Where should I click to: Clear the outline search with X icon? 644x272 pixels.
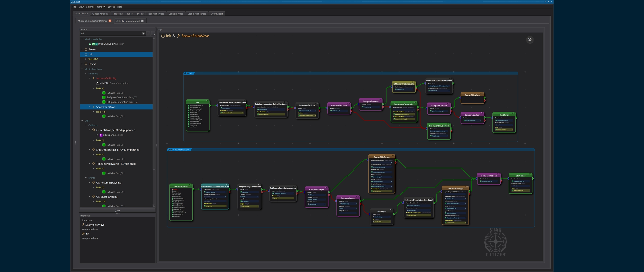[x=143, y=33]
